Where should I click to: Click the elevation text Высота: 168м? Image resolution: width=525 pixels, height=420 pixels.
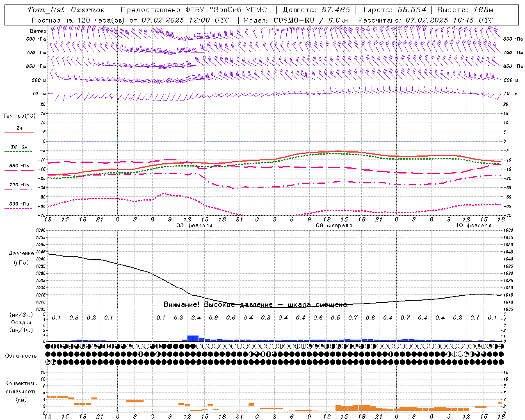(465, 10)
